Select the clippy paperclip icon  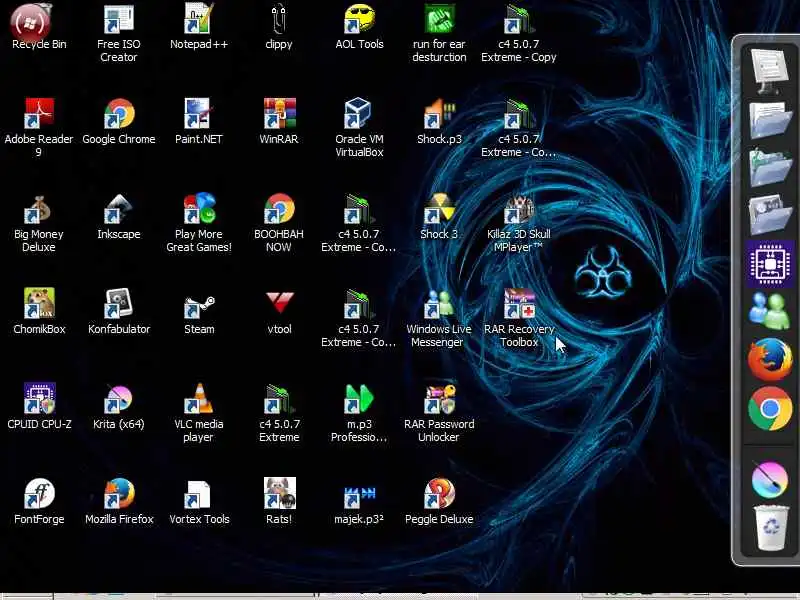point(279,19)
